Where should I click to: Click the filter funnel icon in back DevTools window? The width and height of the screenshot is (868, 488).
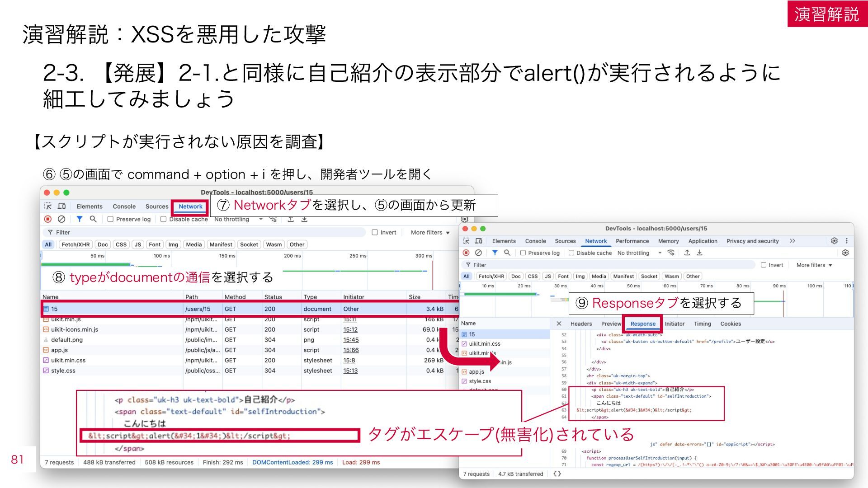tap(80, 219)
